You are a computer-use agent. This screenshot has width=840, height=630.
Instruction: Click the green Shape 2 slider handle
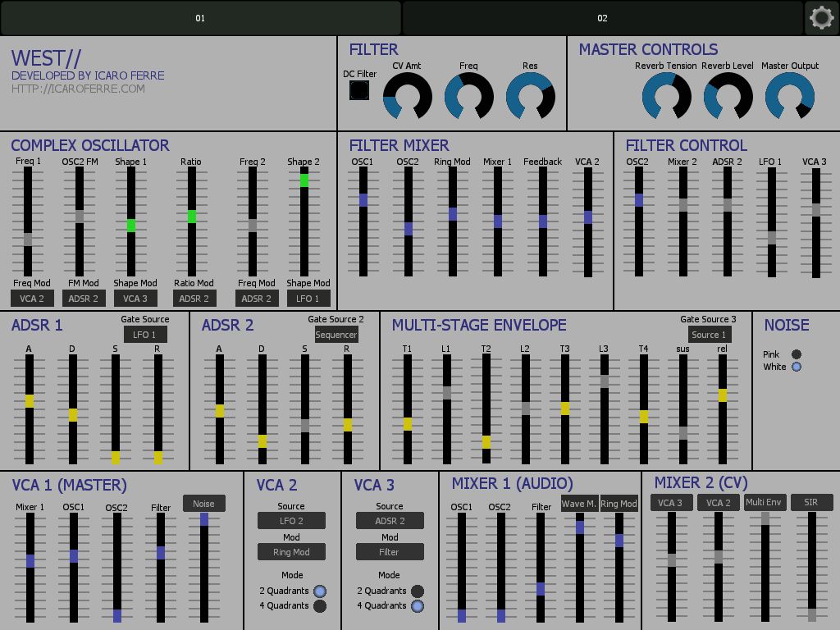(304, 180)
